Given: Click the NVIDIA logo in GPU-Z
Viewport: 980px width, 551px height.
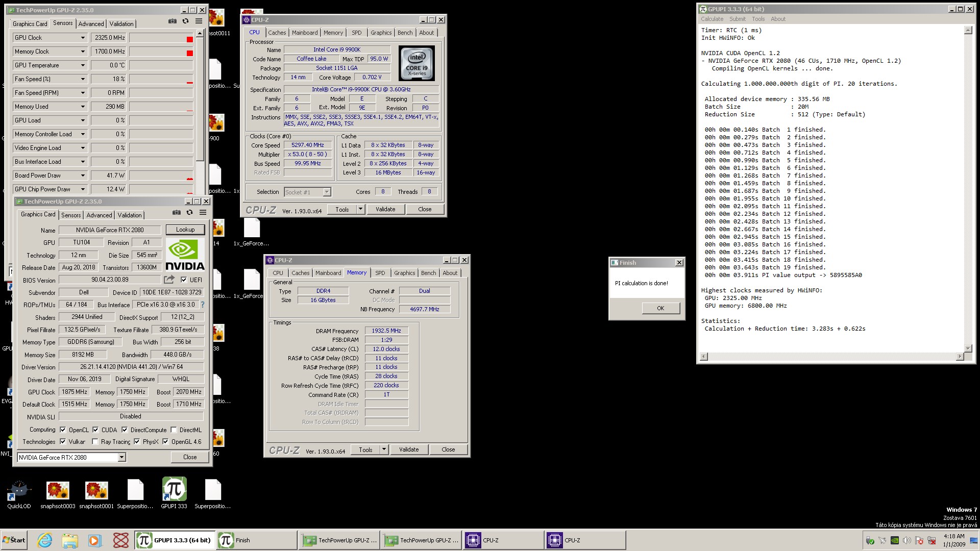Looking at the screenshot, I should click(185, 255).
